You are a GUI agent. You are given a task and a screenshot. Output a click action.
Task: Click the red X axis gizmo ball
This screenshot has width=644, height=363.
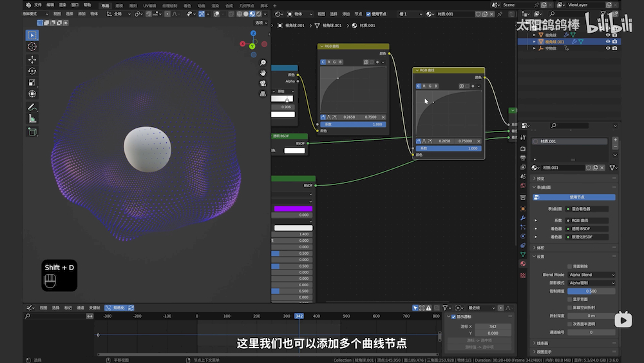[243, 44]
